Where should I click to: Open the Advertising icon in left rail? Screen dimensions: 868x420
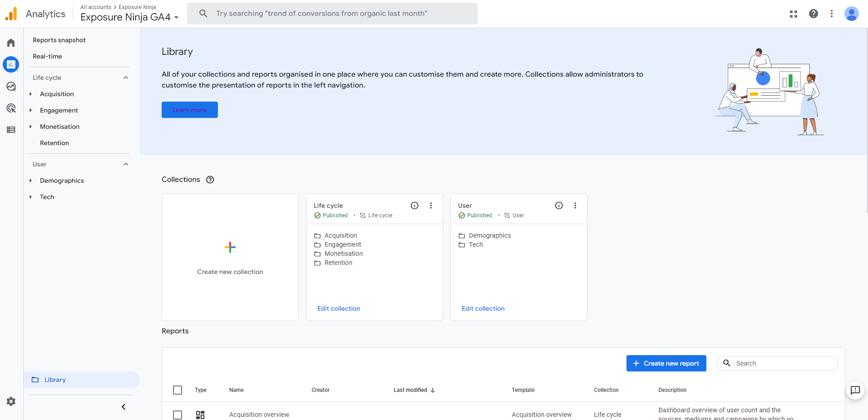(x=11, y=108)
